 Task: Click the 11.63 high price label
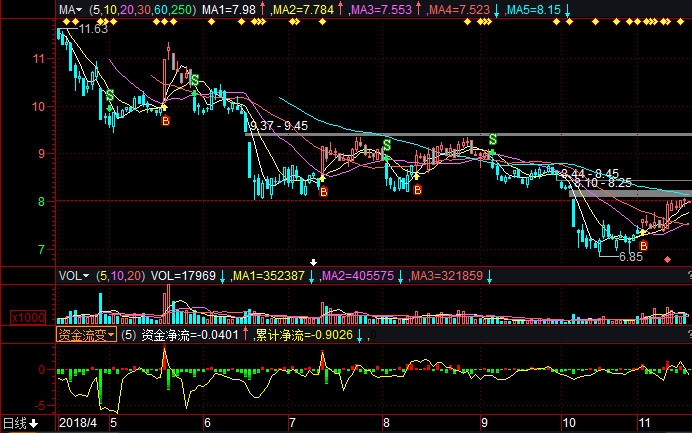(x=92, y=29)
